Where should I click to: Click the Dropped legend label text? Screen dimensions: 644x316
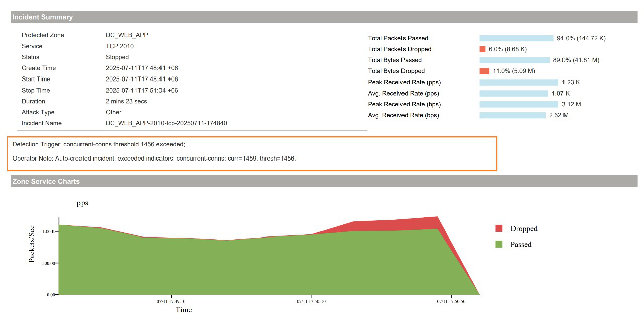(524, 228)
